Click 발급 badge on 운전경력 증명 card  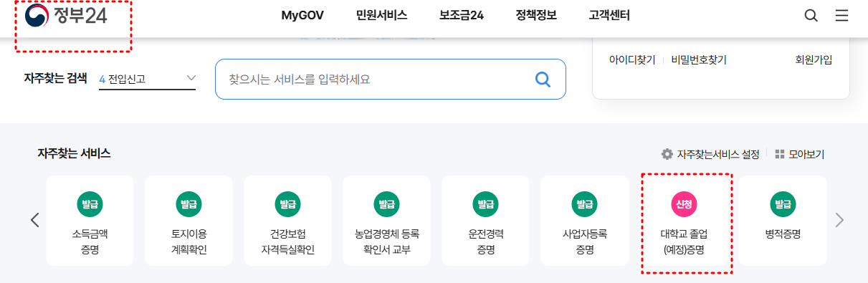[x=485, y=203]
